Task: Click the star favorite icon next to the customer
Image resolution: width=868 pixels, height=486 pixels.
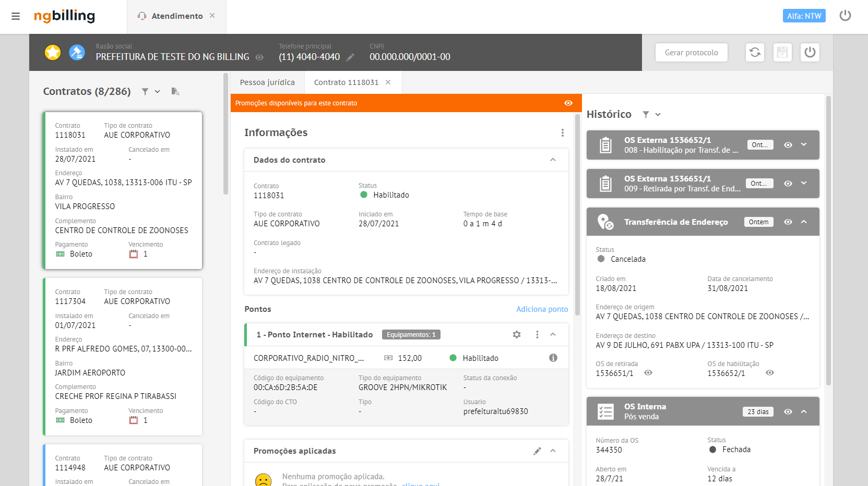Action: click(x=52, y=52)
